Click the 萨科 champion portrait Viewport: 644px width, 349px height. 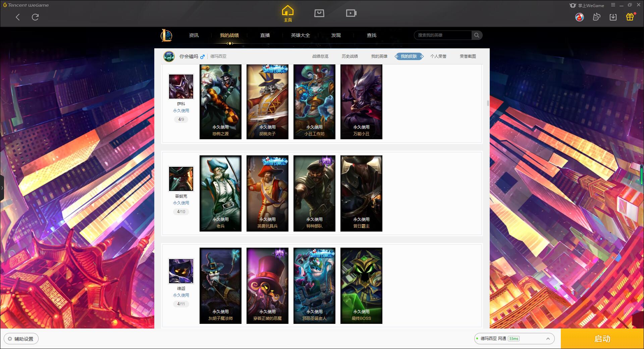181,87
